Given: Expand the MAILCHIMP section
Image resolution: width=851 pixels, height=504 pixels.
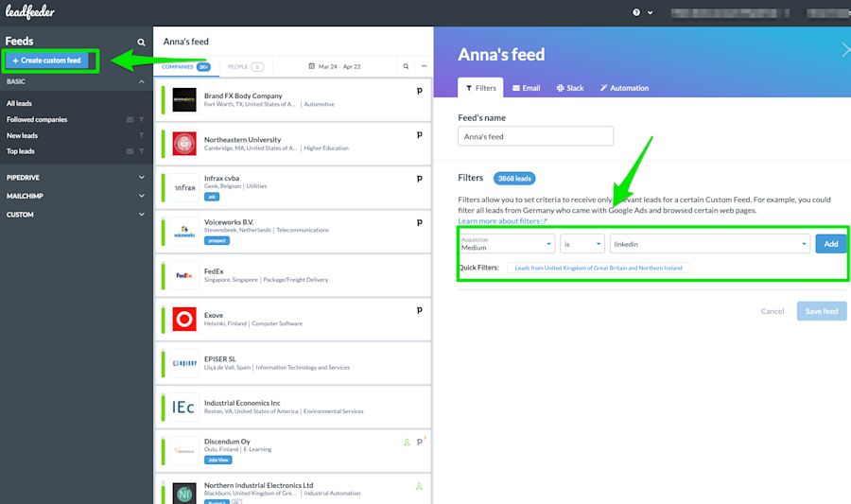Looking at the screenshot, I should (x=76, y=196).
